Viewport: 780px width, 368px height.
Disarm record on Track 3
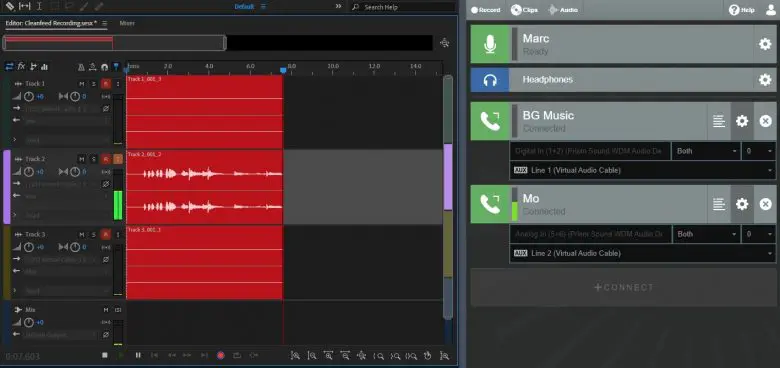click(x=105, y=234)
